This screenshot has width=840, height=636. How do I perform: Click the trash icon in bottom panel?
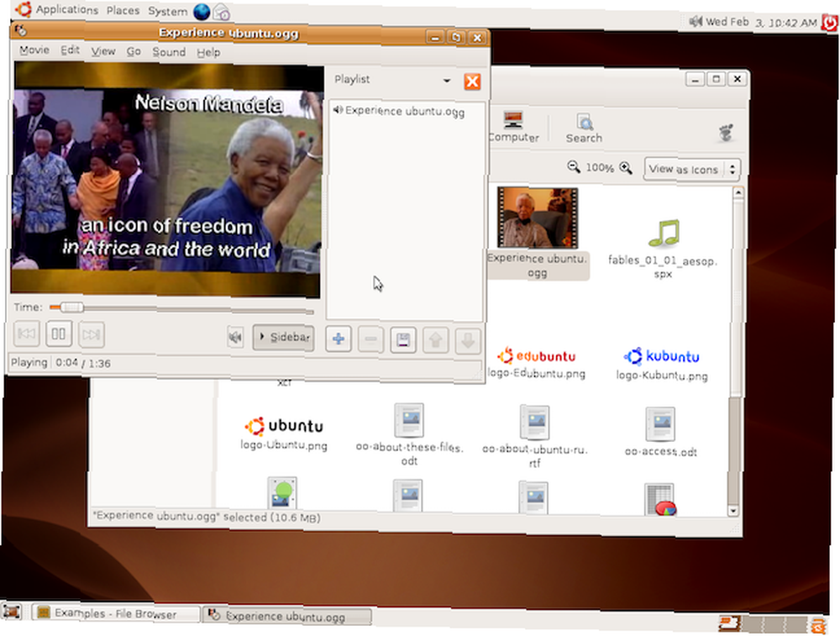point(817,626)
